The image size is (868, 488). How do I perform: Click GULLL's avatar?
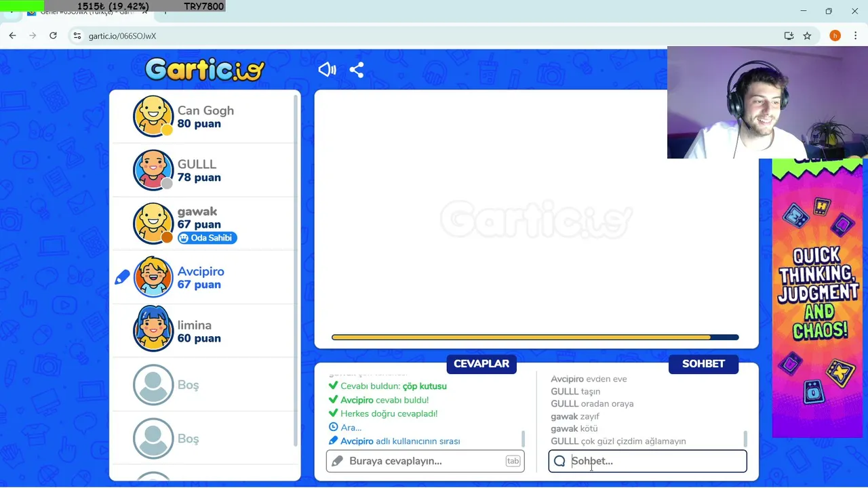(153, 170)
